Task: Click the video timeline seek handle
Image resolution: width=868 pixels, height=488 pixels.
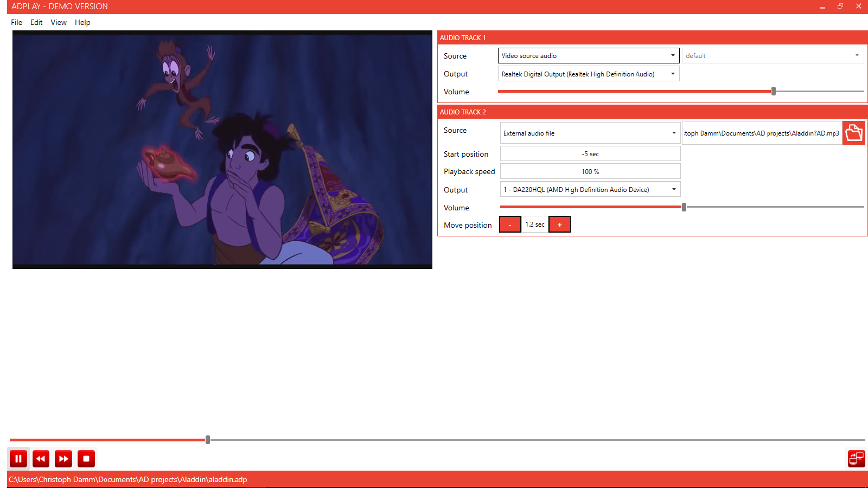Action: click(208, 440)
